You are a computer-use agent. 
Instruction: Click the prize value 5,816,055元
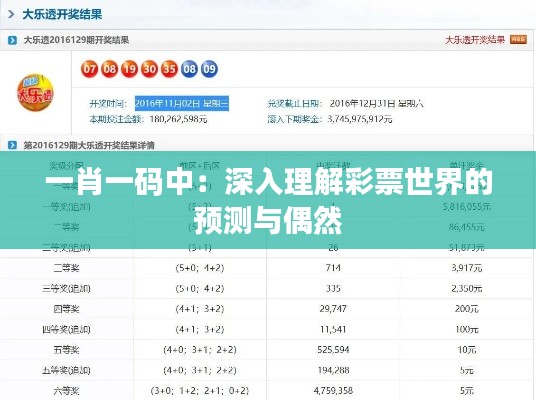click(467, 206)
